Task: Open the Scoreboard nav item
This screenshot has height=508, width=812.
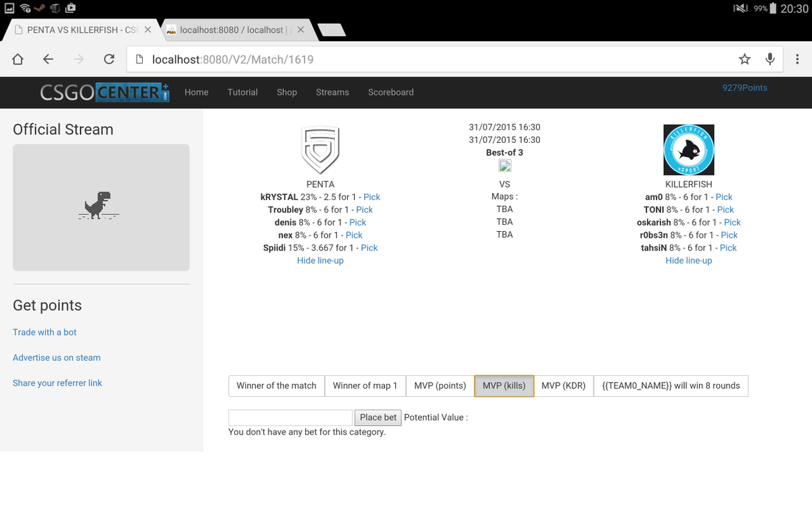Action: pos(390,92)
